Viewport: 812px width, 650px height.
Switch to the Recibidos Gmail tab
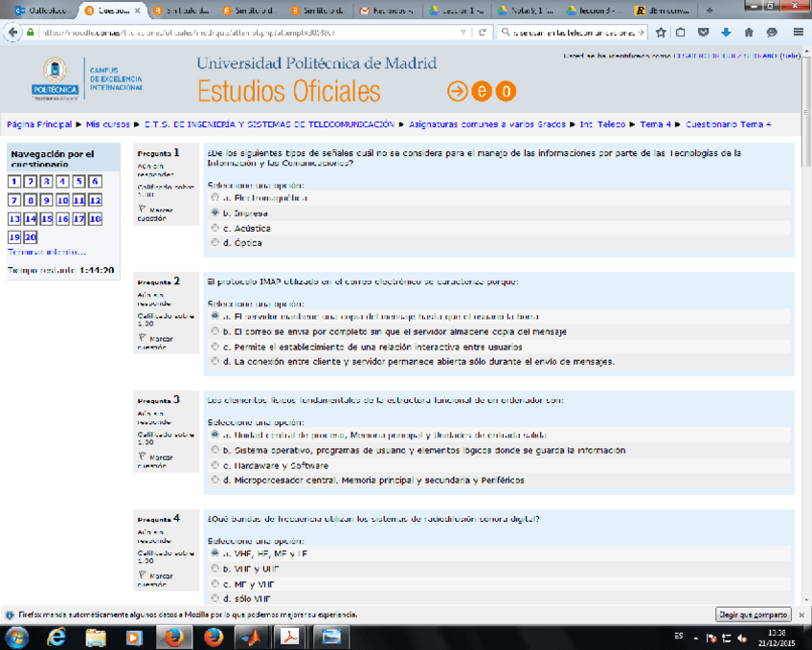click(390, 11)
